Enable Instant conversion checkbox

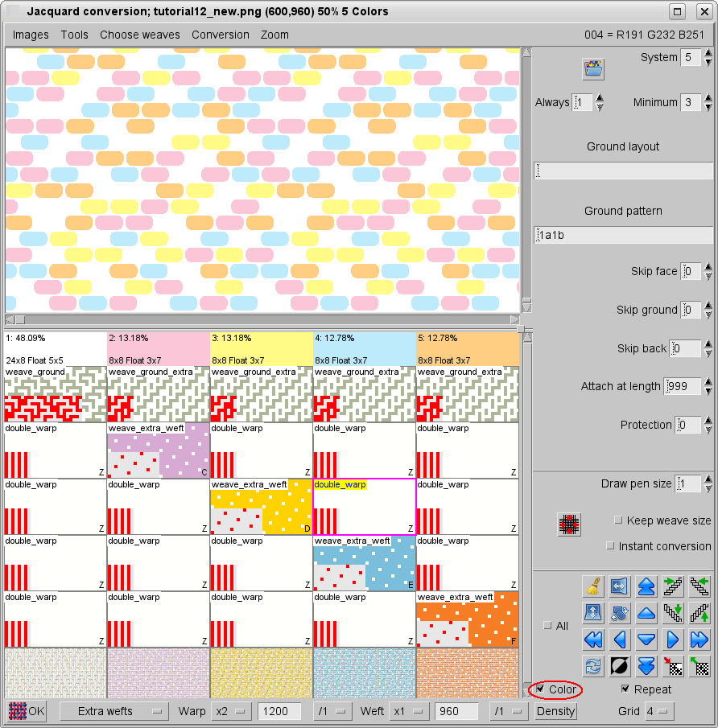(x=610, y=546)
